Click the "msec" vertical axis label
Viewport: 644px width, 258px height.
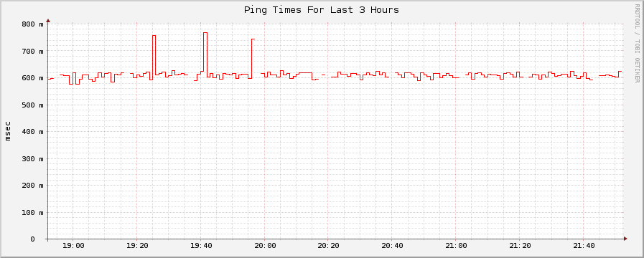(x=8, y=131)
